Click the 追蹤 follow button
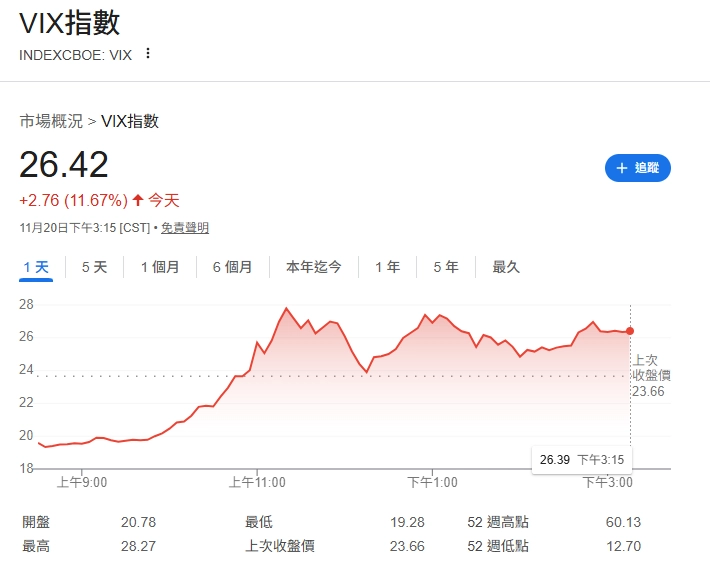 (x=638, y=168)
